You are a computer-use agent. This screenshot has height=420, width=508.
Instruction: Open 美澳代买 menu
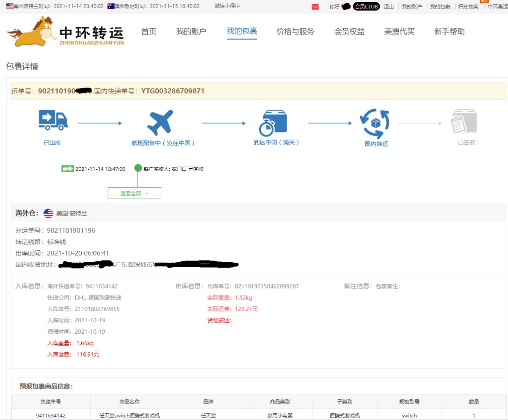pyautogui.click(x=399, y=31)
